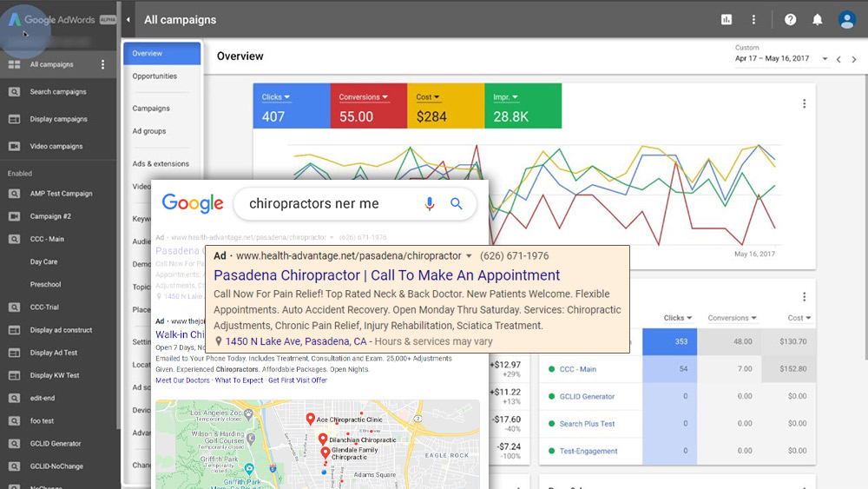Open the GCLID Generator table link
868x489 pixels.
pyautogui.click(x=587, y=397)
